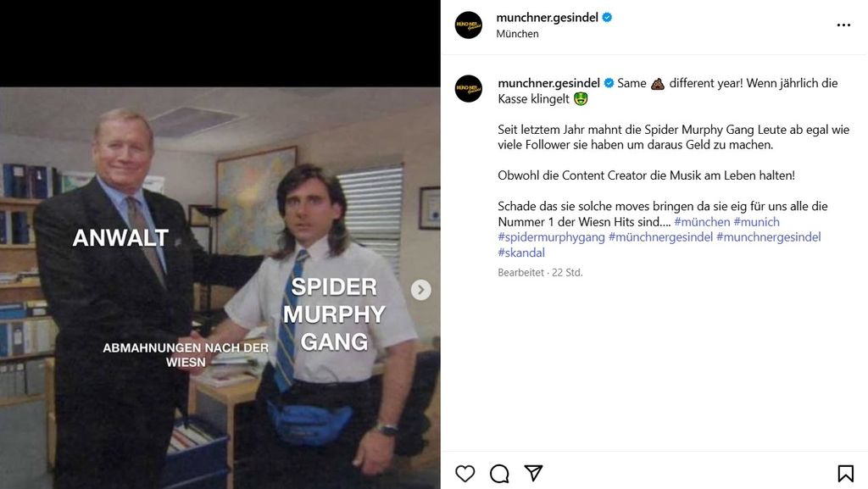868x489 pixels.
Task: Click the meme image of the post
Action: point(220,287)
